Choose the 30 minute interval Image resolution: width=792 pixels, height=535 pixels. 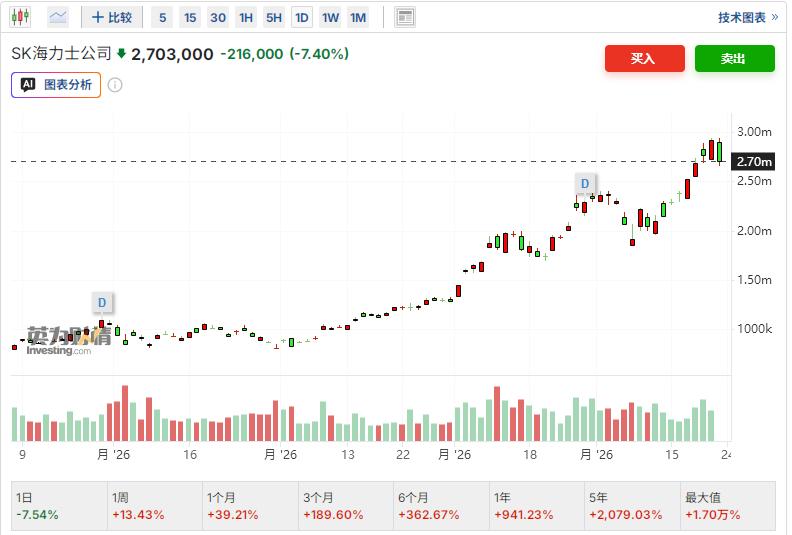coord(218,18)
